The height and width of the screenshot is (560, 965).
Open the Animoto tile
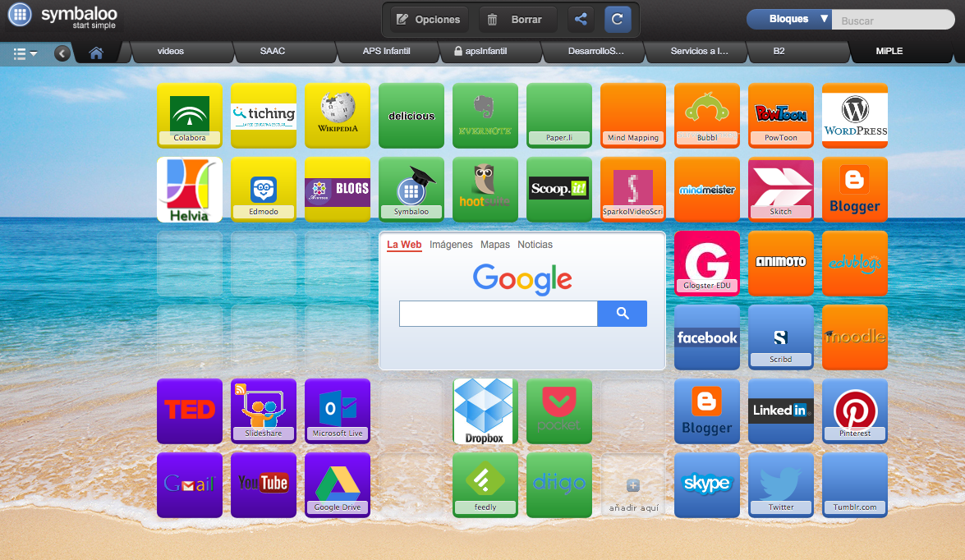point(780,264)
